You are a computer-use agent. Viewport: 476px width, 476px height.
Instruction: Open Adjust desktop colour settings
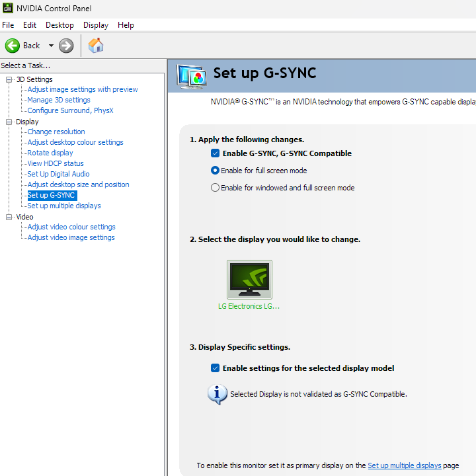click(75, 142)
